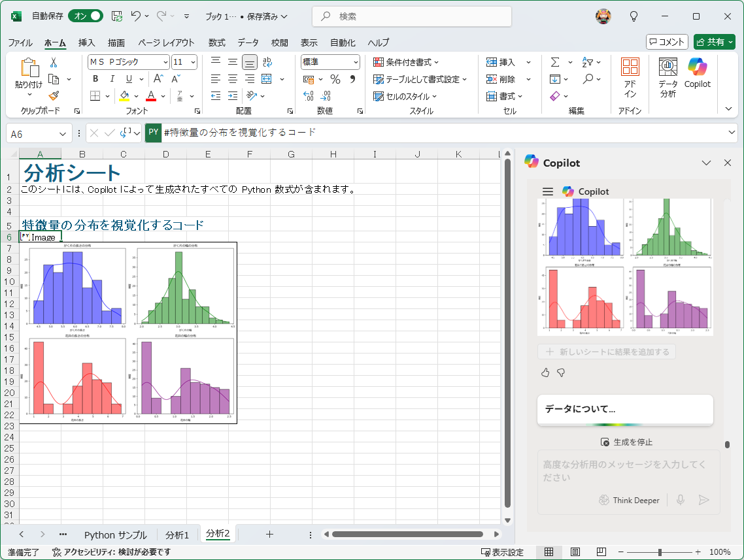
Task: Click the 共有 share button
Action: (714, 42)
